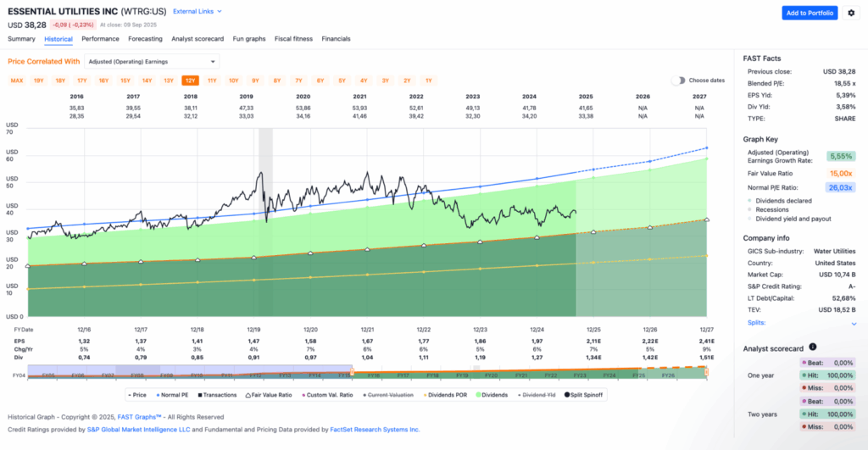Click the Market Cap value USD 10,74 B

tap(837, 275)
